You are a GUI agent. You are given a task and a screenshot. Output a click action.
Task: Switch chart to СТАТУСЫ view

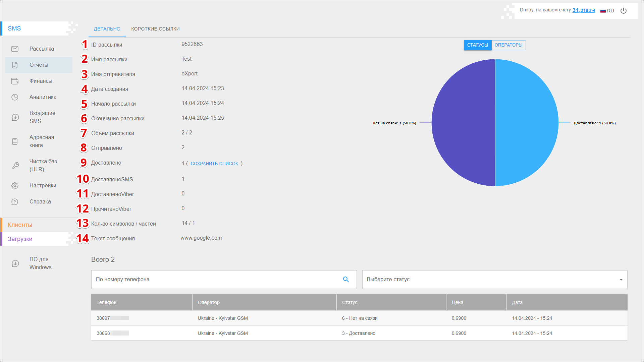pyautogui.click(x=477, y=45)
